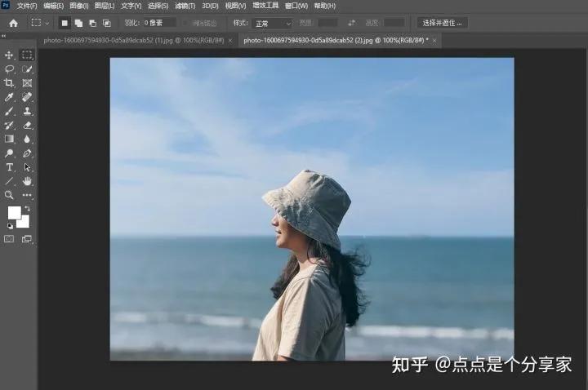Select the Move tool
The image size is (588, 390).
(9, 55)
